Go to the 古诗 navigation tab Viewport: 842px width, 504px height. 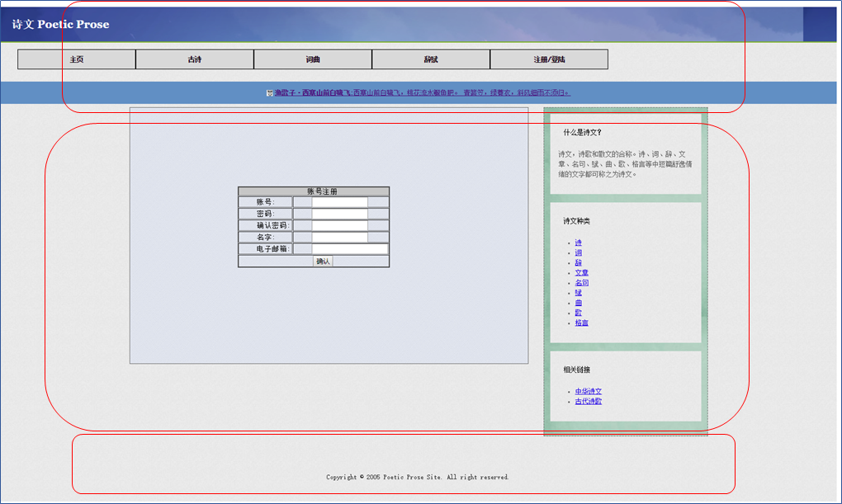(x=194, y=59)
